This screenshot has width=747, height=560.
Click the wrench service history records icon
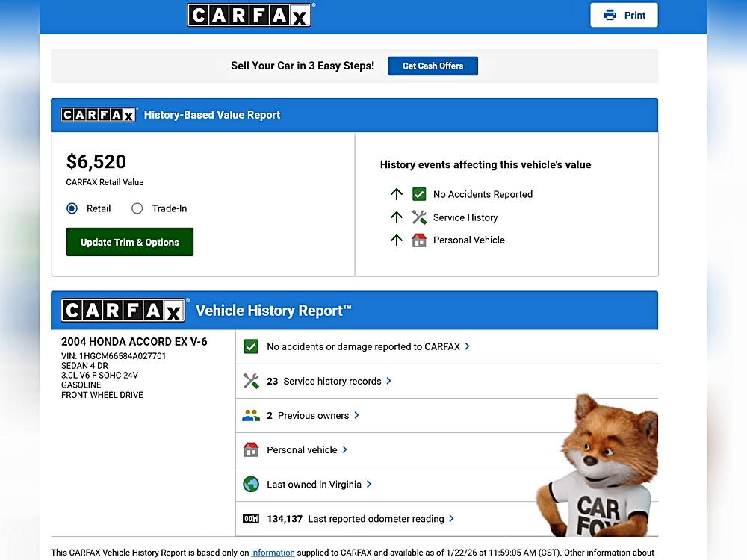[x=251, y=381]
